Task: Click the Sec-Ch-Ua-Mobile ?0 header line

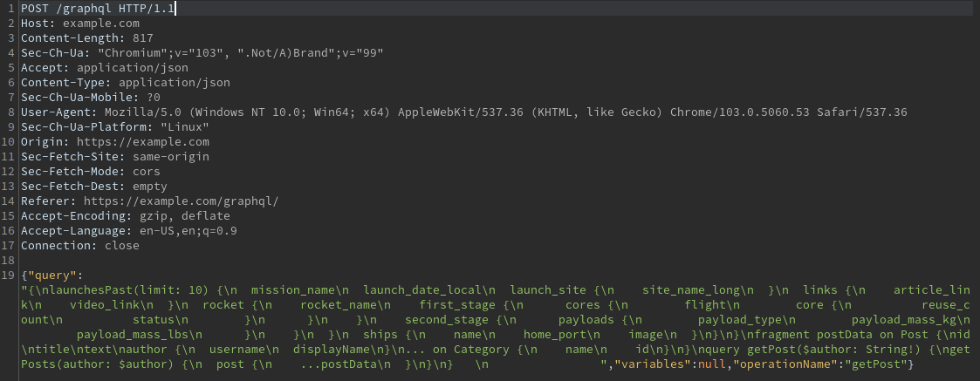Action: pos(91,98)
